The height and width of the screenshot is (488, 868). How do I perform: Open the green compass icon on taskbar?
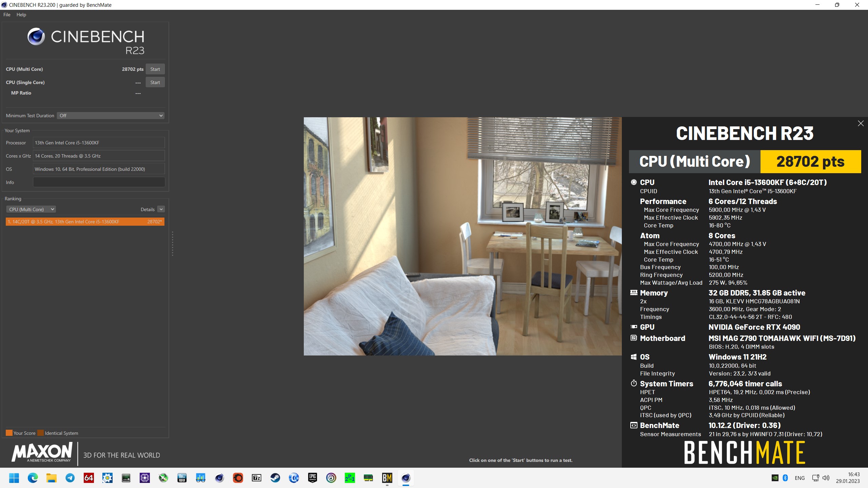[163, 478]
